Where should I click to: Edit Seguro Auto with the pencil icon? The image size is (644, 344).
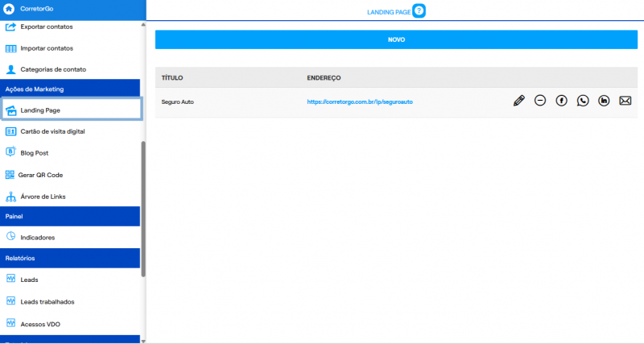(x=518, y=101)
